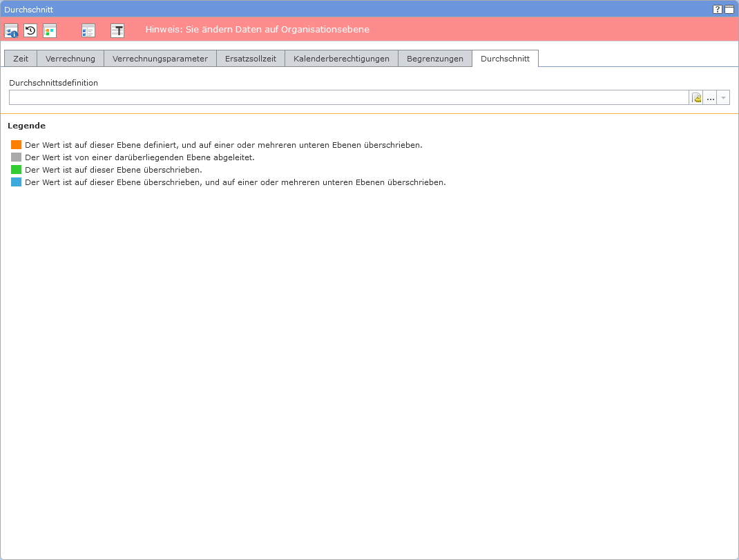The image size is (739, 560).
Task: Click the info icon in the toolbar
Action: (11, 30)
